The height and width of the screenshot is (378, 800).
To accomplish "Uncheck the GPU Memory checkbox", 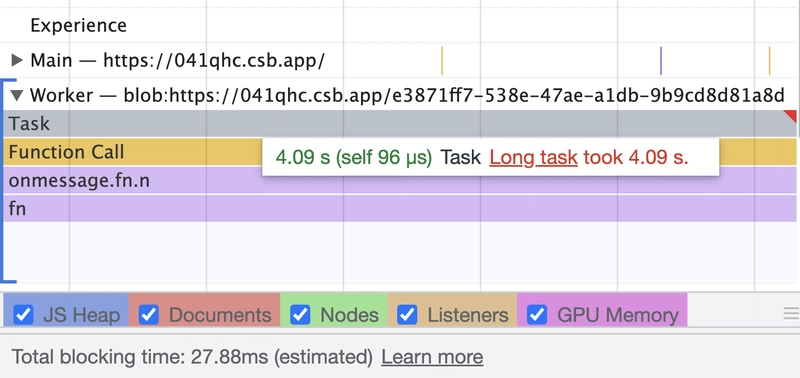I will click(537, 315).
